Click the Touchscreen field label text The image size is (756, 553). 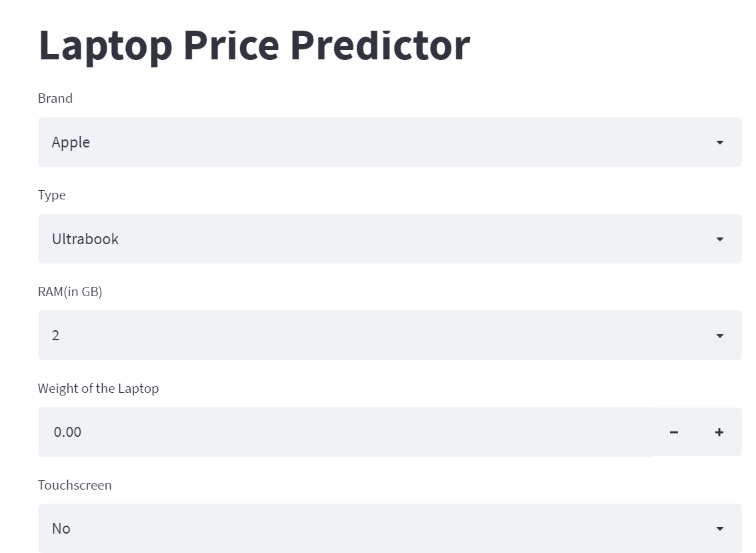point(75,485)
